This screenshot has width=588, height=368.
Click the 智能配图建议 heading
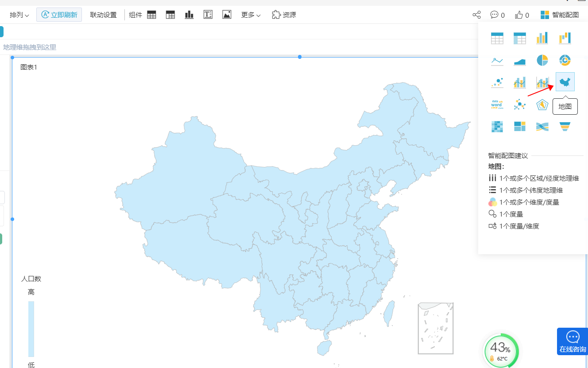pos(508,156)
